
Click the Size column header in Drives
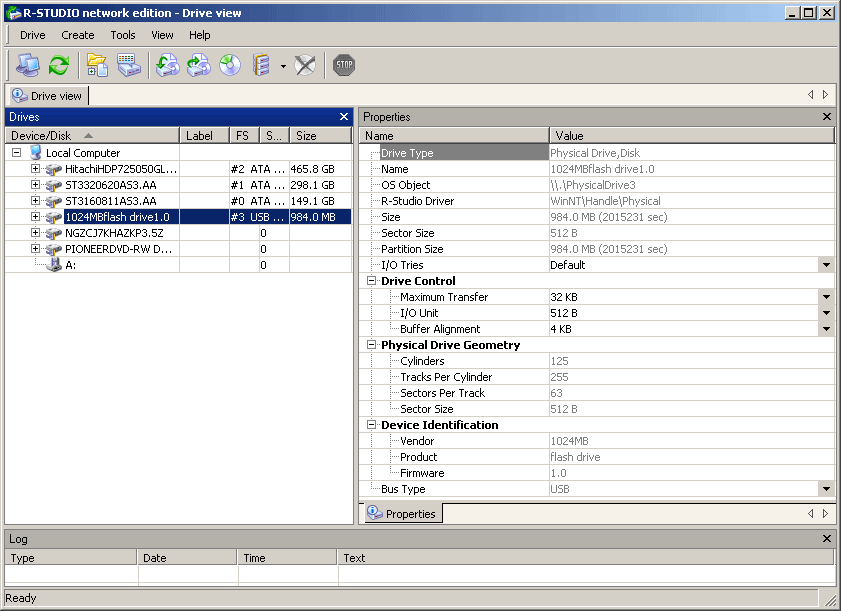(320, 136)
